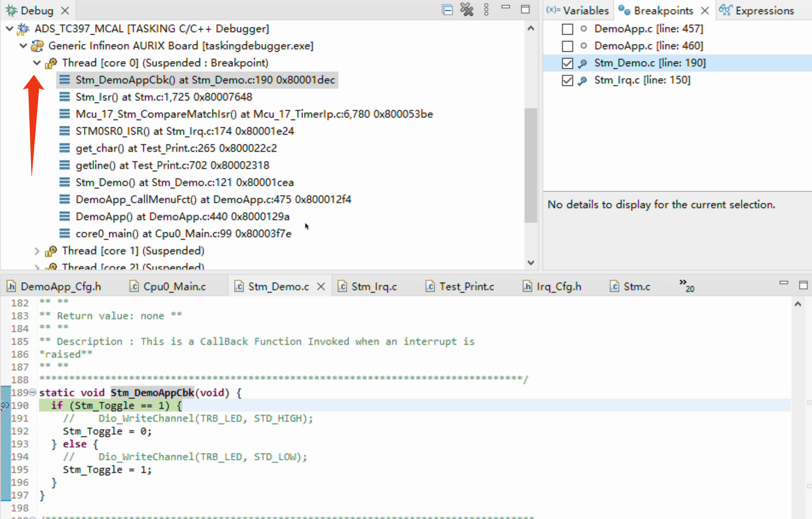812x519 pixels.
Task: Close the Stm_Demo.c editor tab
Action: (x=321, y=286)
